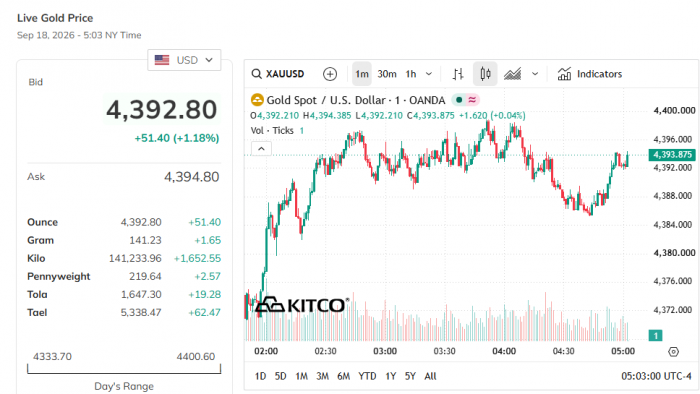Viewport: 700px width, 394px height.
Task: Open chart settings gear icon
Action: [x=673, y=352]
